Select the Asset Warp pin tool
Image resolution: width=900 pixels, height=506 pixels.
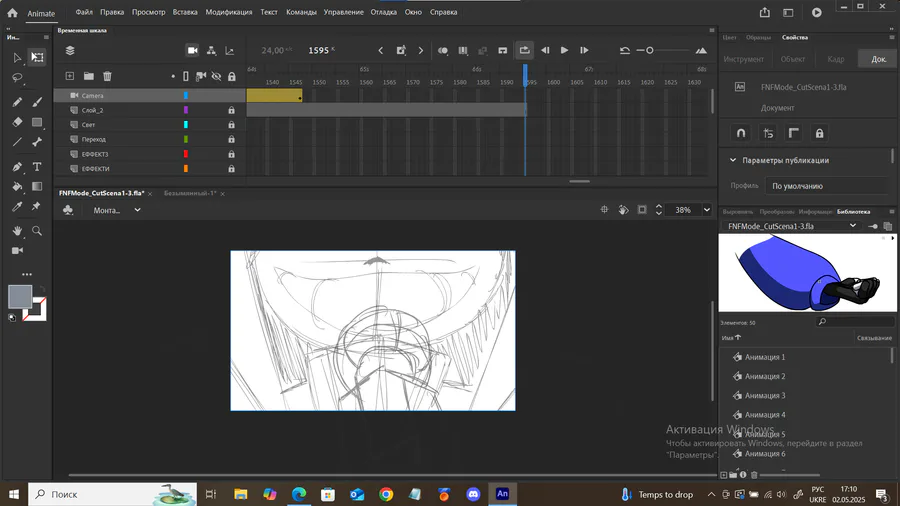(36, 206)
